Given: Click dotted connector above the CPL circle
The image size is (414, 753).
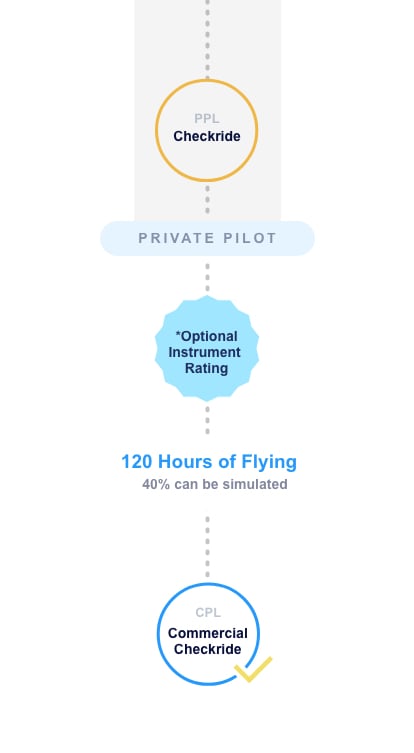Looking at the screenshot, I should click(x=207, y=547).
